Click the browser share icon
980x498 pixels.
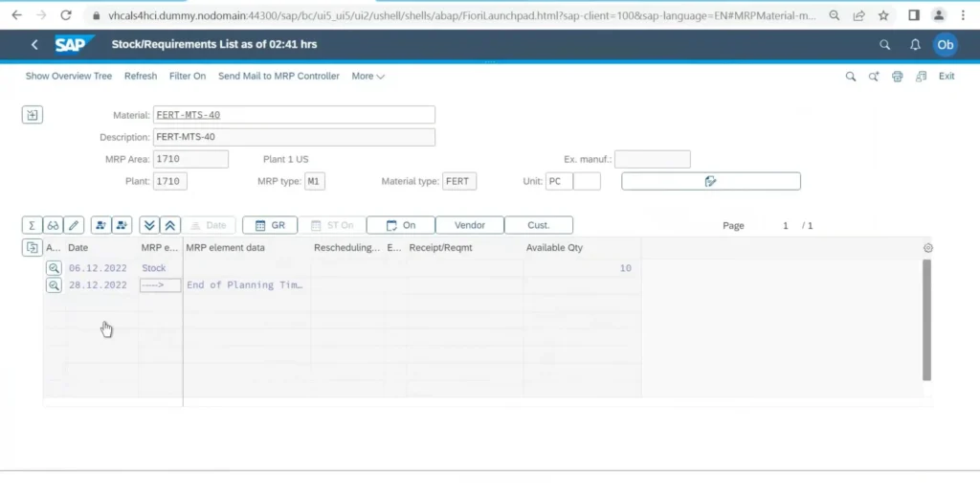(x=858, y=15)
